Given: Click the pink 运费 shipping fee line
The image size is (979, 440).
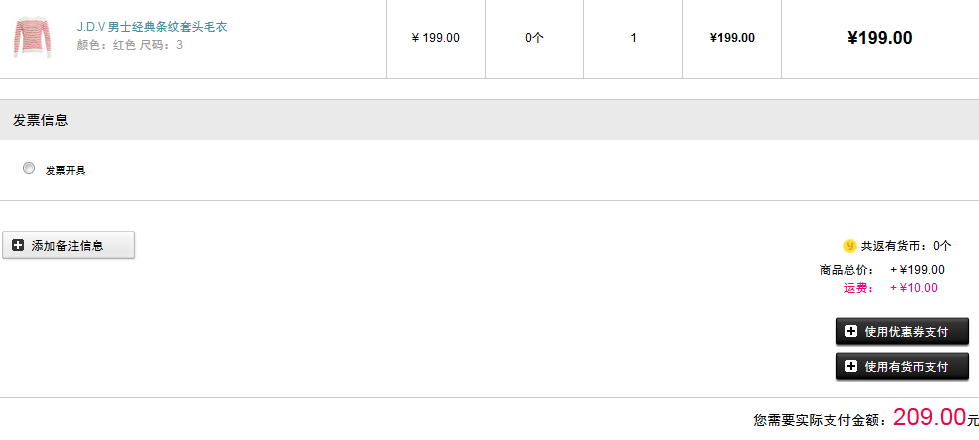Looking at the screenshot, I should click(x=891, y=288).
